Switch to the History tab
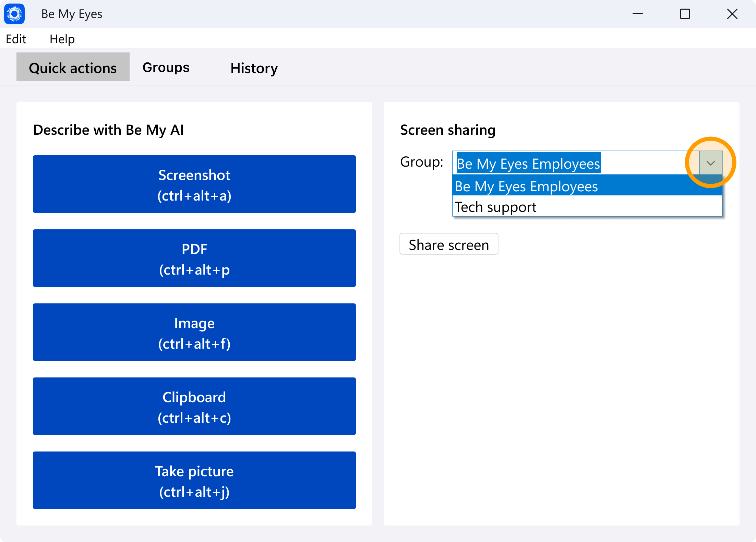Viewport: 756px width, 542px height. 254,68
